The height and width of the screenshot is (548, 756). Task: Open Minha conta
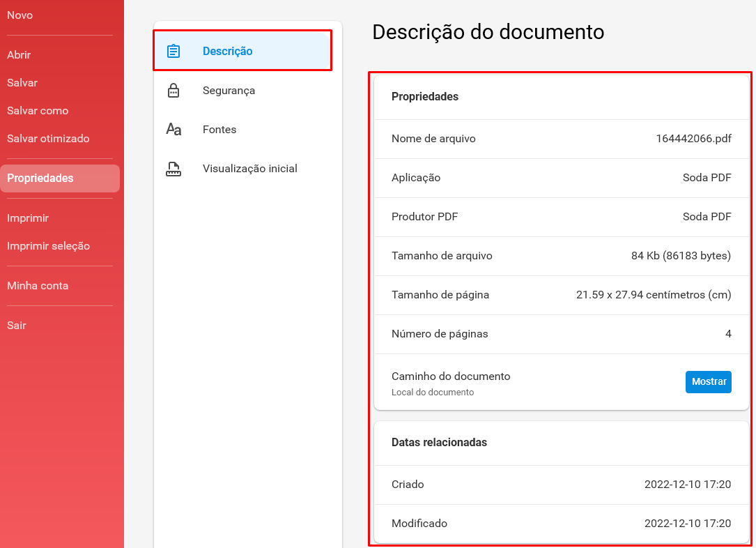38,286
